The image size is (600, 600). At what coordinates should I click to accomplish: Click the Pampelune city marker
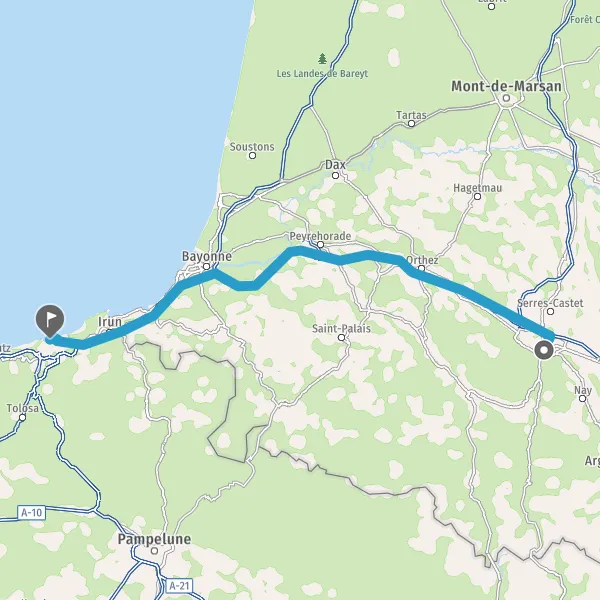154,551
